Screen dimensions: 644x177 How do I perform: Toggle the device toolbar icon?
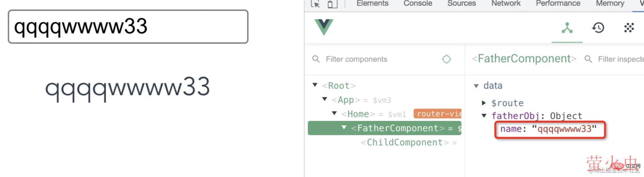pyautogui.click(x=332, y=4)
